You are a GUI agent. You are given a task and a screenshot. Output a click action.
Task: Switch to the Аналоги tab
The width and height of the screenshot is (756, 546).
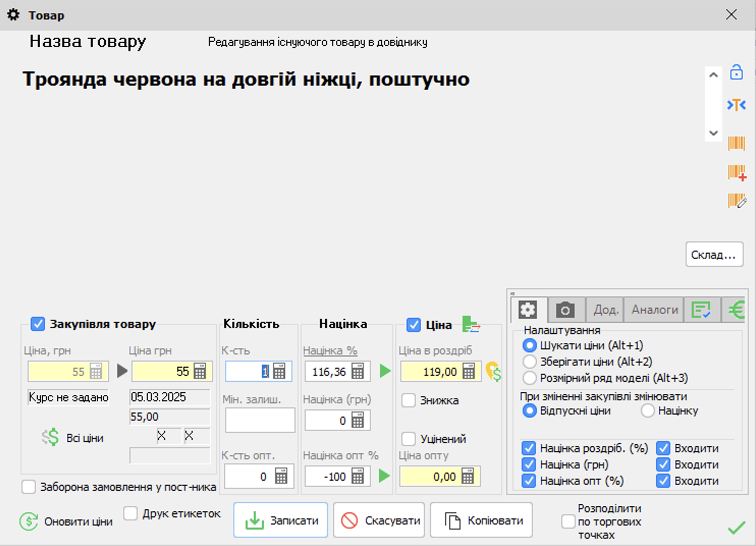tap(654, 310)
